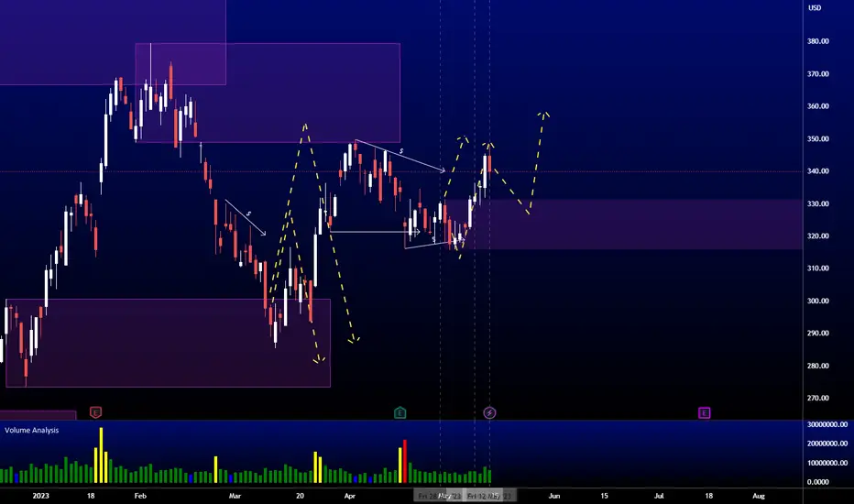Click the red earnings E marker
The height and width of the screenshot is (504, 854).
coord(95,412)
